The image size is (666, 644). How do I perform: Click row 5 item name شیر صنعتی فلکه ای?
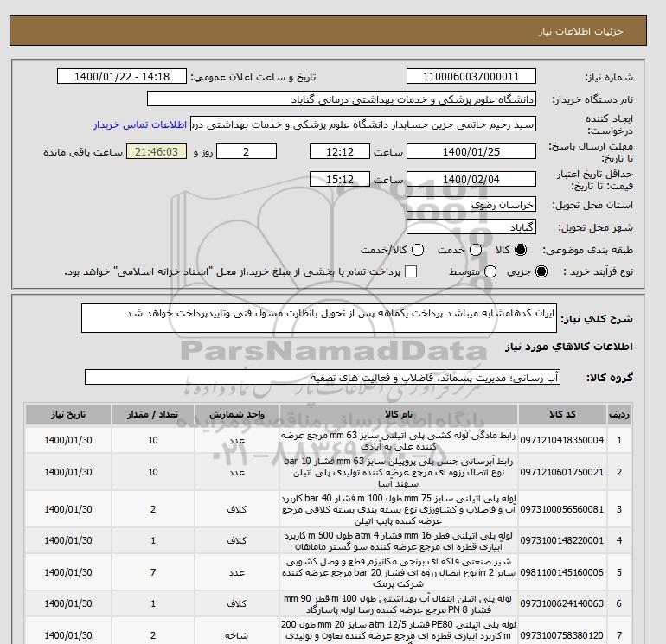399,572
